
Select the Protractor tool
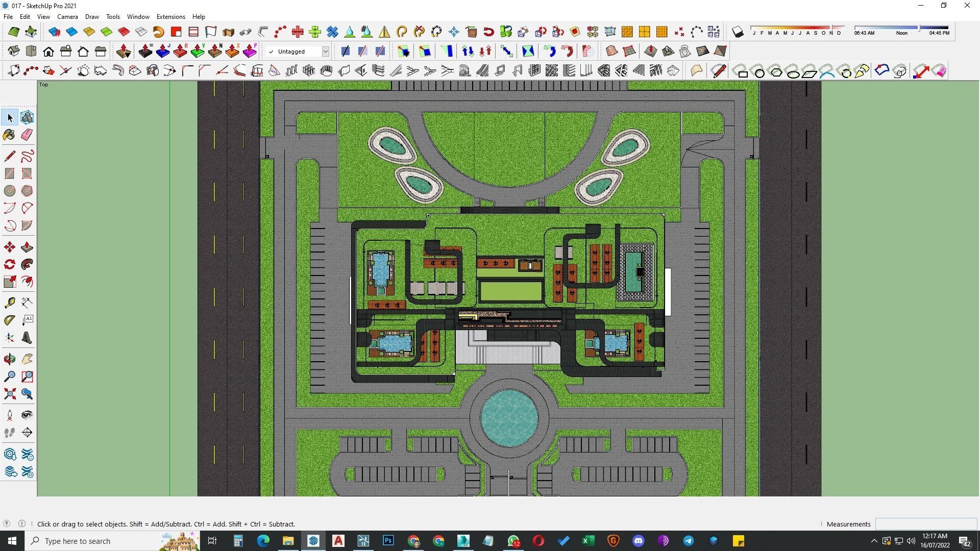[9, 320]
